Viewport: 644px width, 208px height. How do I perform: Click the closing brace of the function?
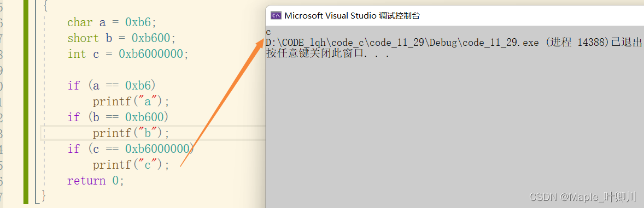pyautogui.click(x=44, y=196)
